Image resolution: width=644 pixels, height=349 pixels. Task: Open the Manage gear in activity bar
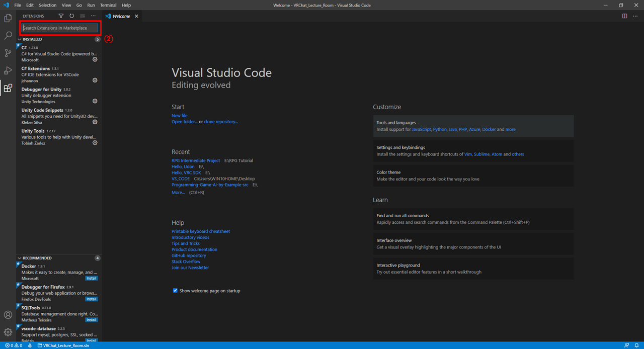[x=8, y=332]
